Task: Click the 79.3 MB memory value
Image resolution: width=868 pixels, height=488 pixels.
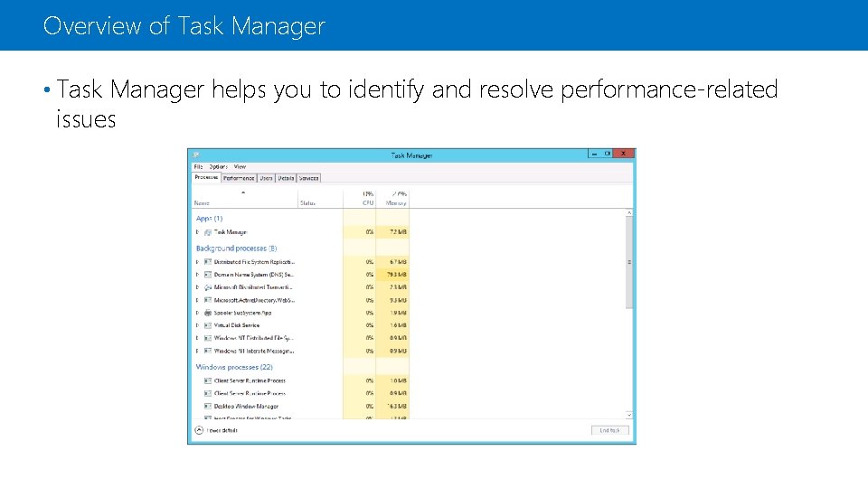Action: tap(396, 275)
